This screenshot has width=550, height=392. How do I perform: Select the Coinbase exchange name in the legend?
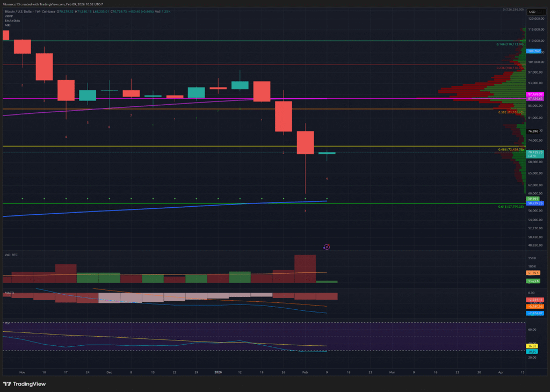[x=48, y=12]
